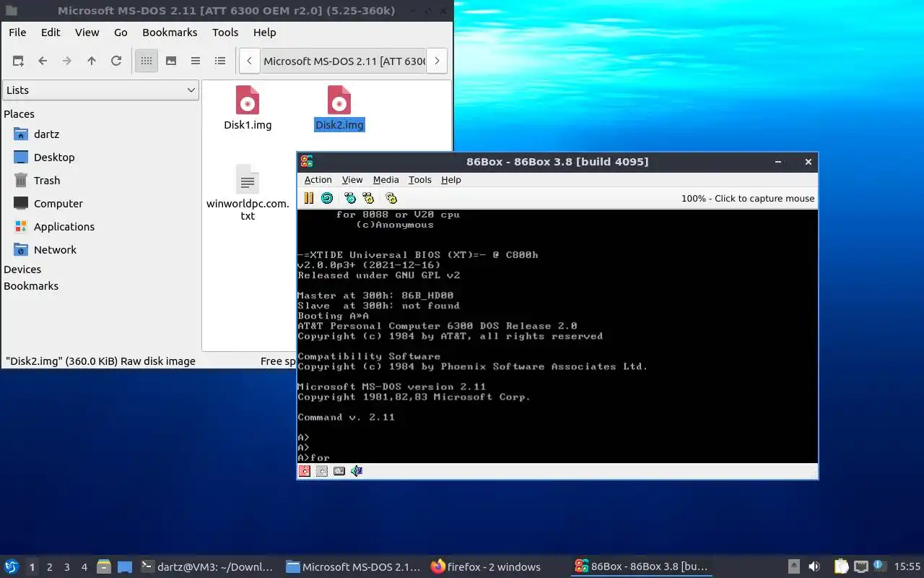The image size is (924, 578).
Task: Open the taskbar application menu launcher
Action: pos(12,567)
